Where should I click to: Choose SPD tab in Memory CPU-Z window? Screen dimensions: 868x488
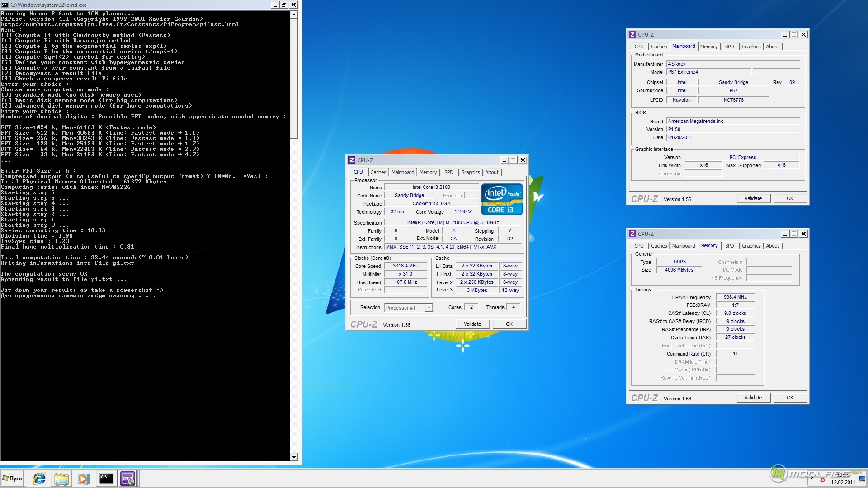pos(729,246)
